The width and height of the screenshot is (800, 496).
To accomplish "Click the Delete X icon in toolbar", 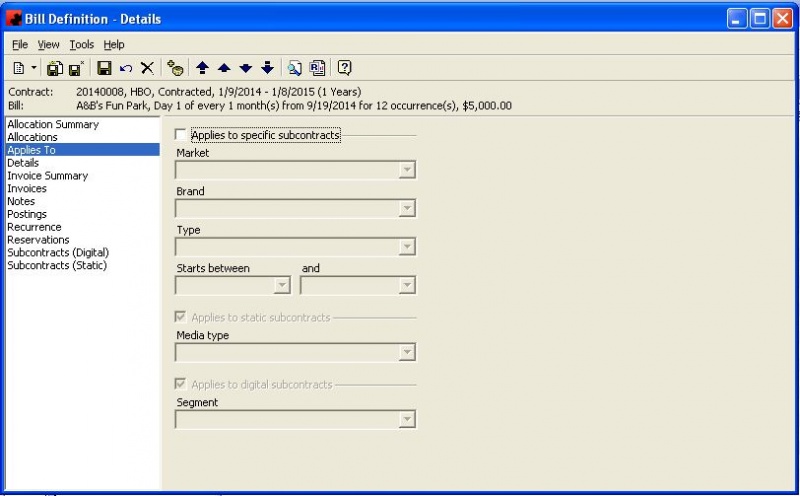I will (x=147, y=68).
